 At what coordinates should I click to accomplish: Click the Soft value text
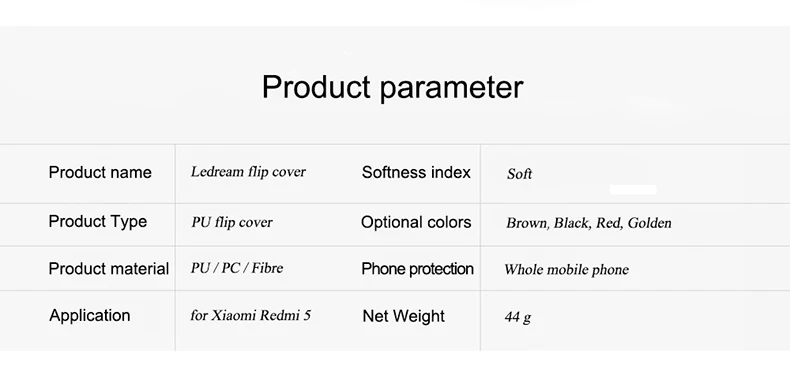[x=519, y=174]
